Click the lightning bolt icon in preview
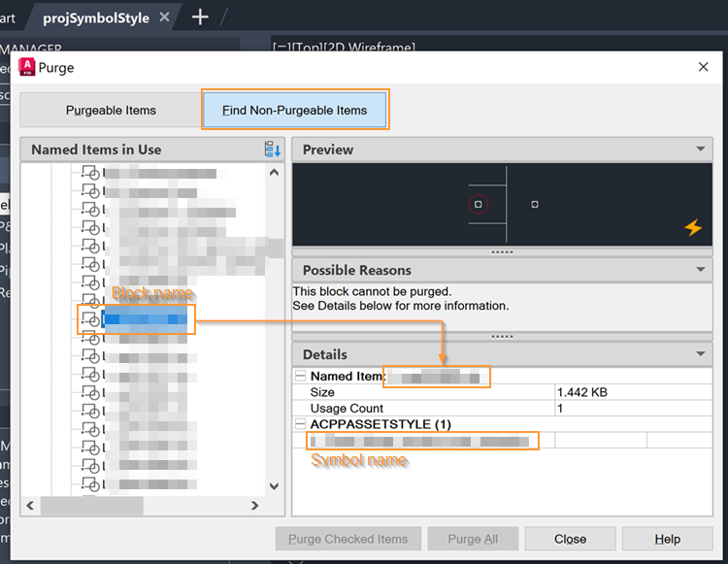This screenshot has width=728, height=564. pos(693,227)
